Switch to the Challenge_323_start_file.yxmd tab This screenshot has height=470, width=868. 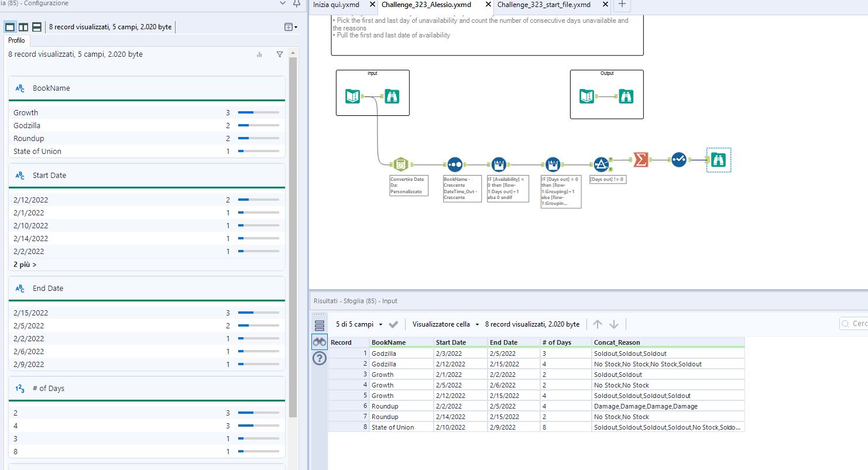[543, 4]
